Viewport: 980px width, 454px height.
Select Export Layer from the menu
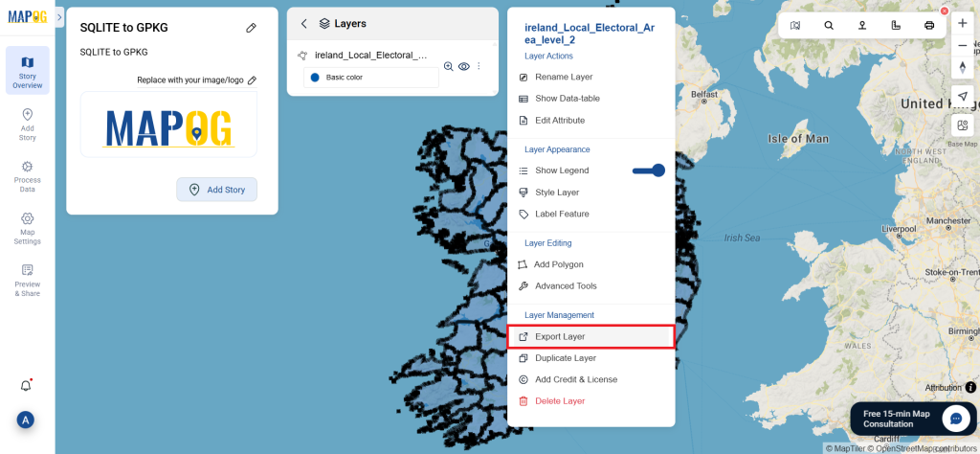pyautogui.click(x=560, y=336)
